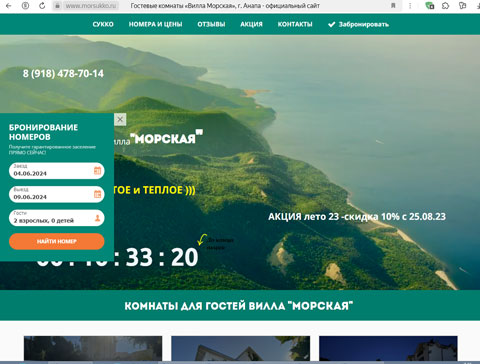Viewport: 480px width, 364px height.
Task: Click the "МОРСКАЯ" villa title text
Action: [x=166, y=138]
